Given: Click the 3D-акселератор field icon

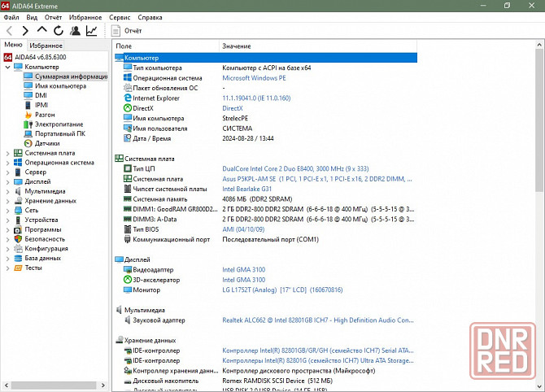Looking at the screenshot, I should pyautogui.click(x=128, y=280).
